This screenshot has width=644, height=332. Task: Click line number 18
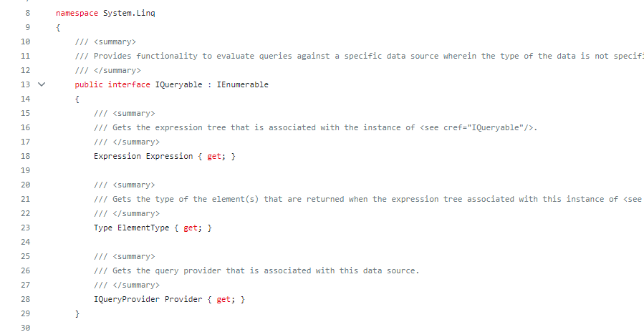[26, 156]
